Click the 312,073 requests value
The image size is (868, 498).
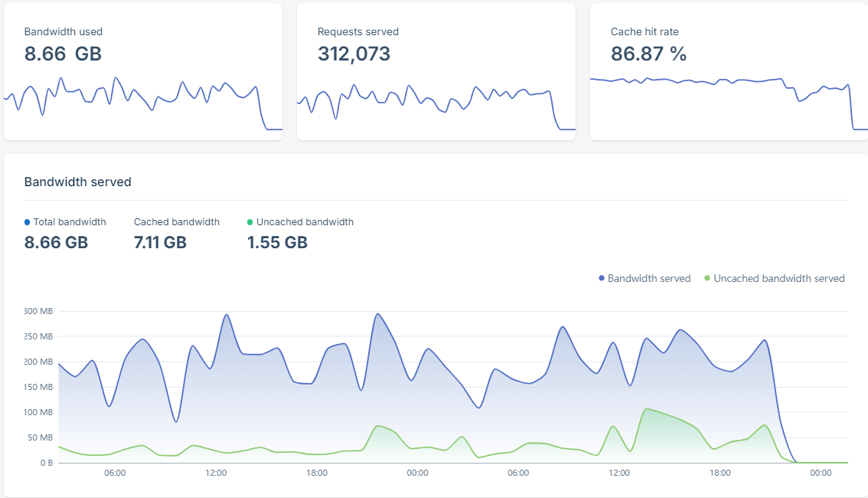coord(354,54)
